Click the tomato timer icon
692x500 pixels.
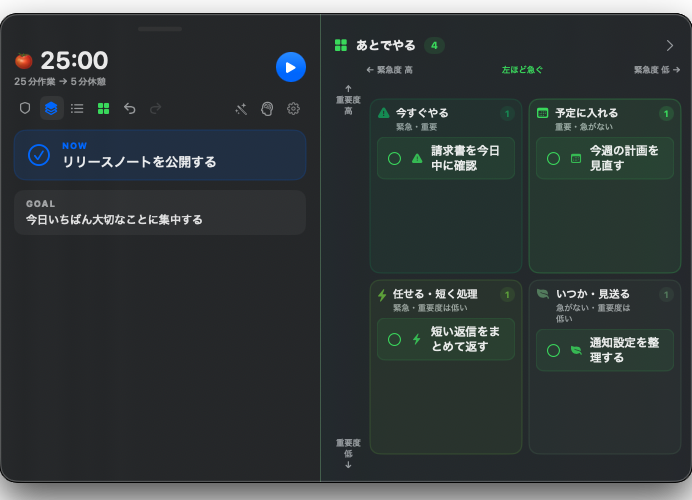point(24,60)
